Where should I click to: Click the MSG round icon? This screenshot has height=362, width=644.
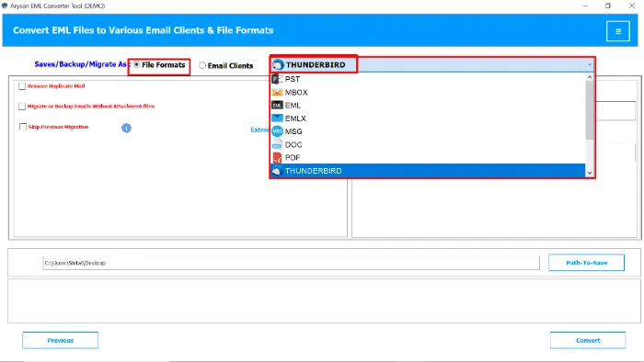pos(278,131)
